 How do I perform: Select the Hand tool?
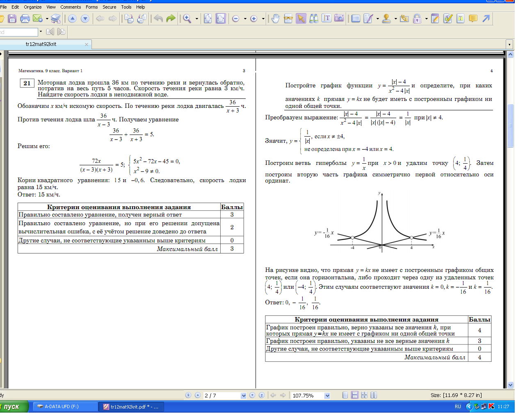[276, 18]
